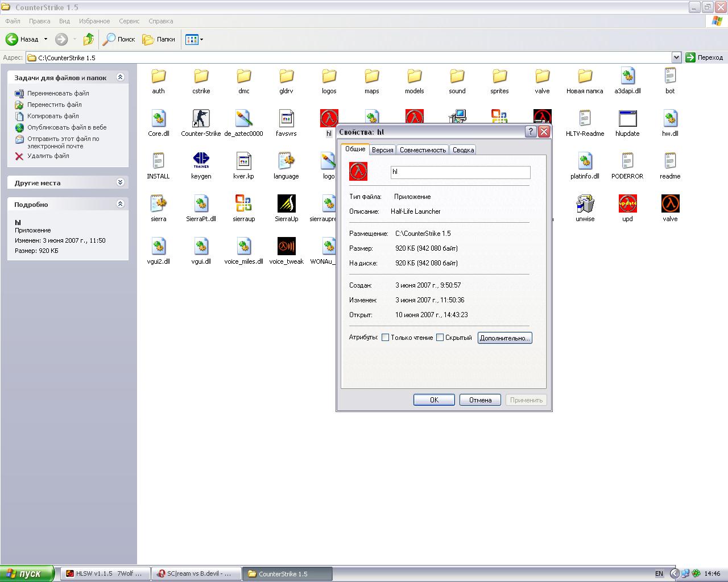The image size is (728, 582).
Task: Select the sierra file icon
Action: click(158, 203)
